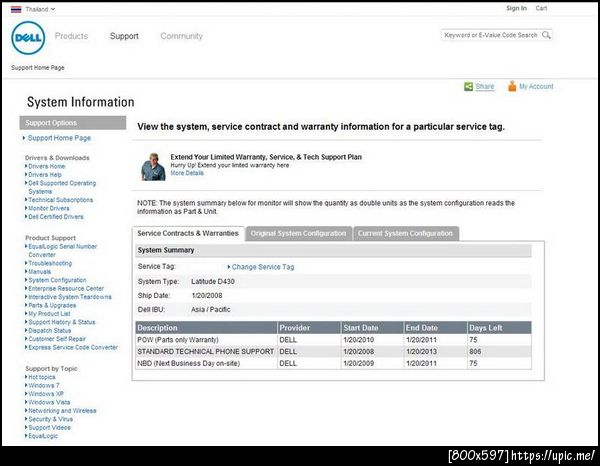The width and height of the screenshot is (600, 466).
Task: Open EqualLogic Serial Number Converter link
Action: point(63,251)
